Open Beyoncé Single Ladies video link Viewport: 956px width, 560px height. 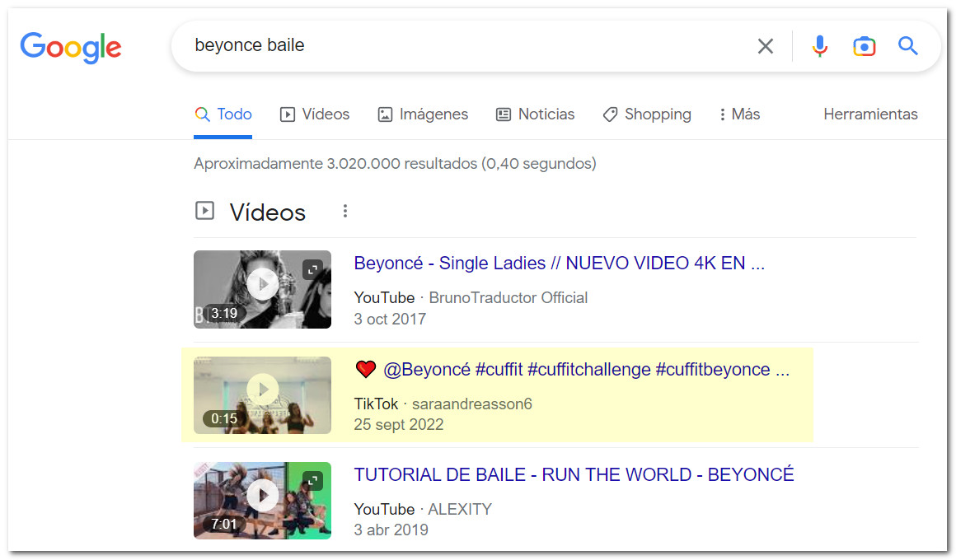559,264
